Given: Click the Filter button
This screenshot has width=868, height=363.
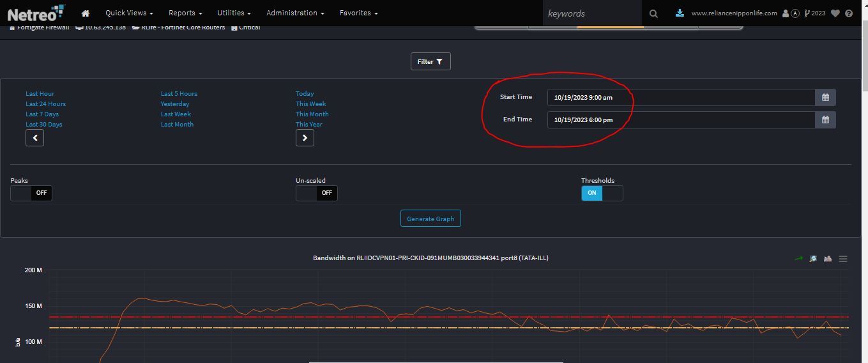Looking at the screenshot, I should click(x=430, y=61).
